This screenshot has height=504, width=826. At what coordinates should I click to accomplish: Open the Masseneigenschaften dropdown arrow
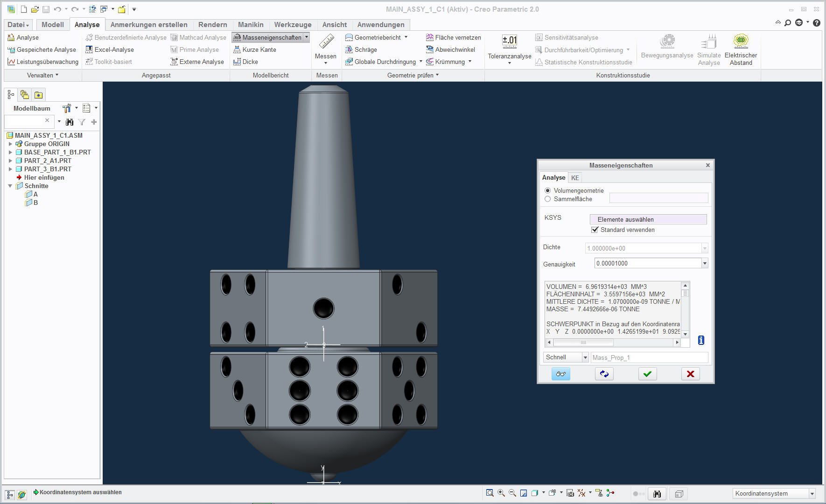click(307, 37)
